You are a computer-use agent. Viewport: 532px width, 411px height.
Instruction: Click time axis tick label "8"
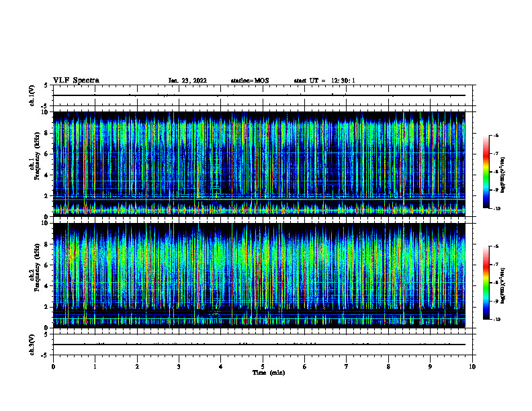coord(388,367)
